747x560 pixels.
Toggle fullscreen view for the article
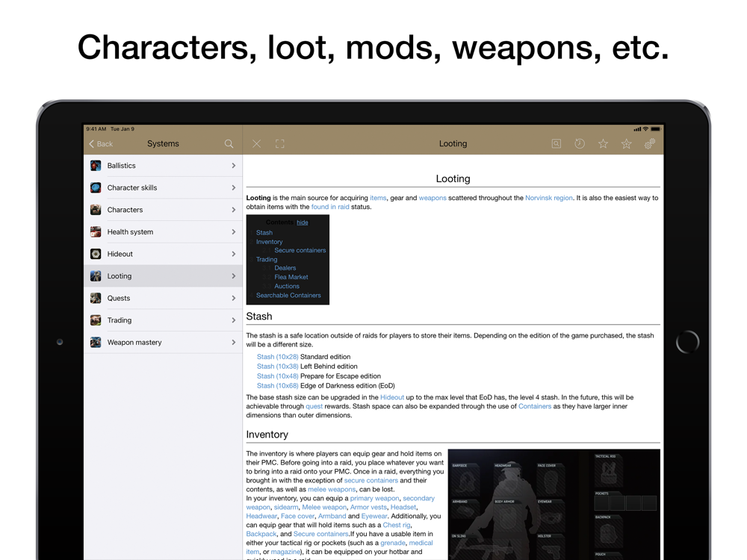[x=279, y=144]
